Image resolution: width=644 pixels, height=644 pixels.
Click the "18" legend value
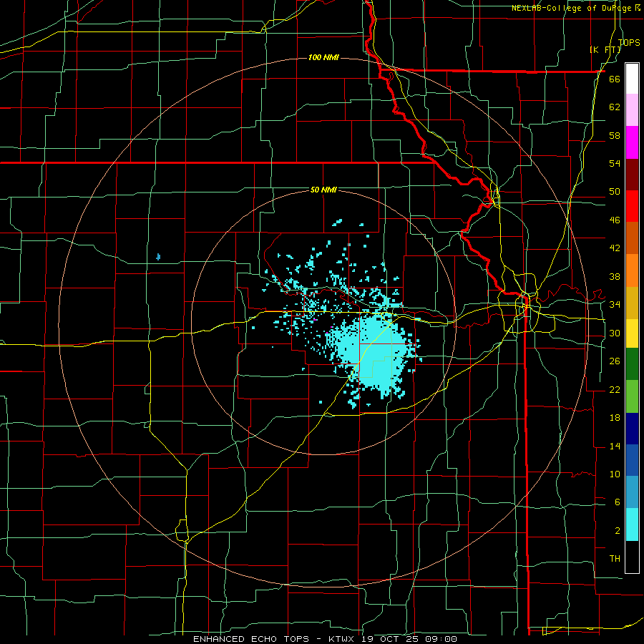point(615,418)
